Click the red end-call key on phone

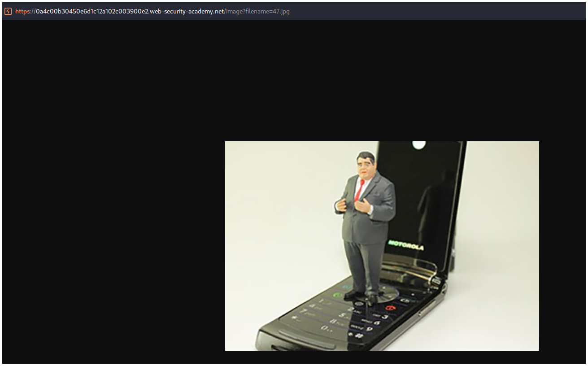(389, 308)
